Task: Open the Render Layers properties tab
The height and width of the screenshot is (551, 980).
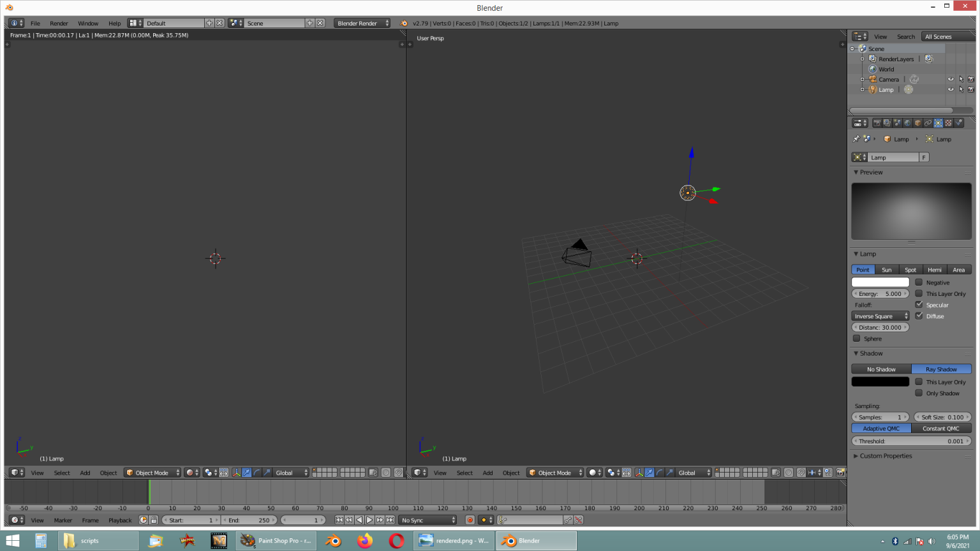Action: [887, 123]
